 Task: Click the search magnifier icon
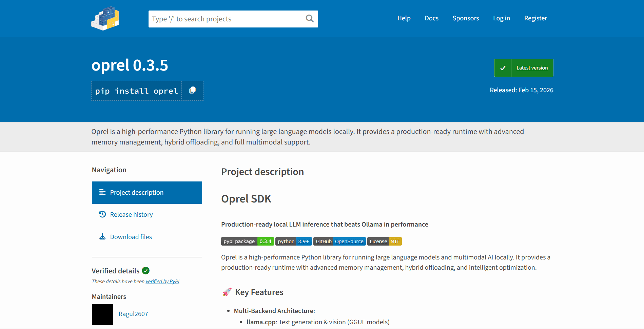(309, 19)
